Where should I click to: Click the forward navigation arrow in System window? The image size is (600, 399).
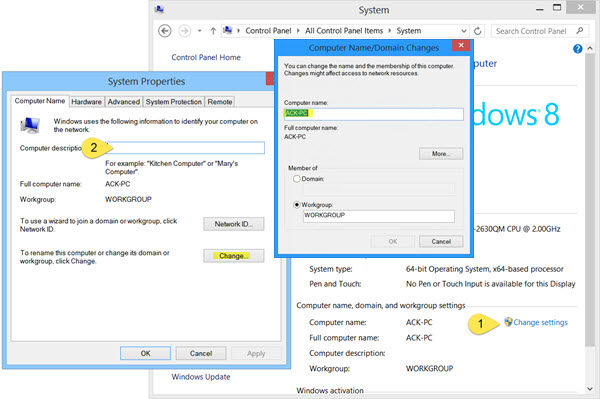pos(184,31)
